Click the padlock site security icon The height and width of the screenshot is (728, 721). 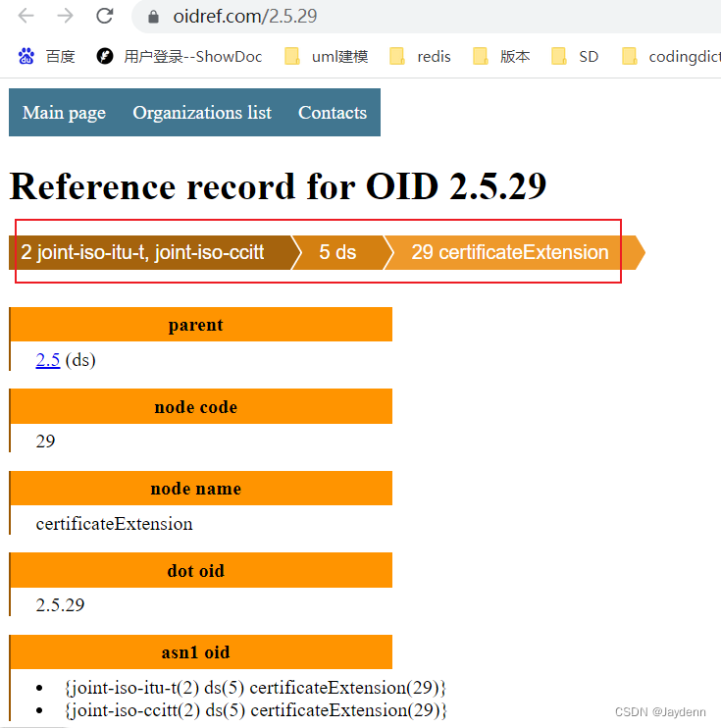(153, 18)
